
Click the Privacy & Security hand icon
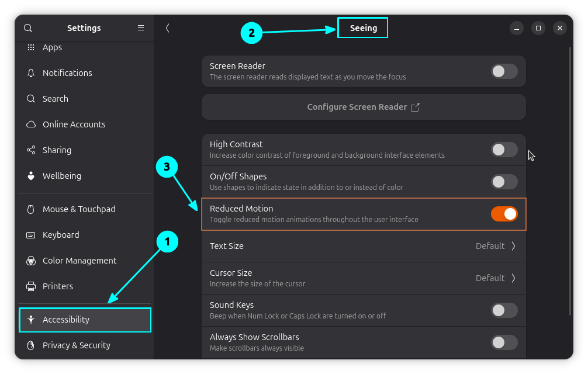(31, 345)
